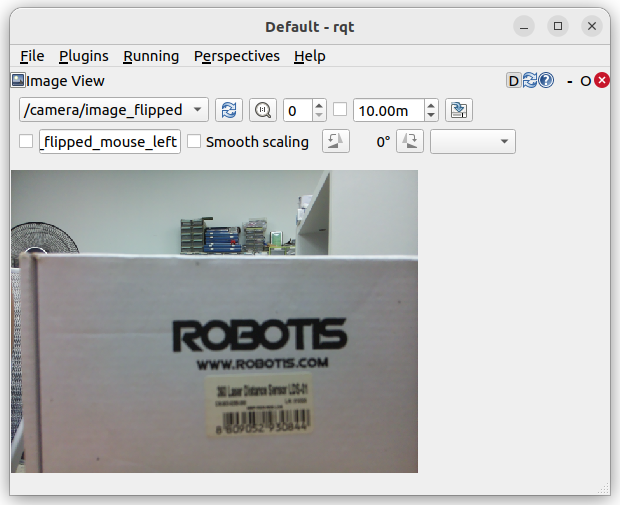Click the camera image display
The image size is (620, 505).
click(x=214, y=322)
